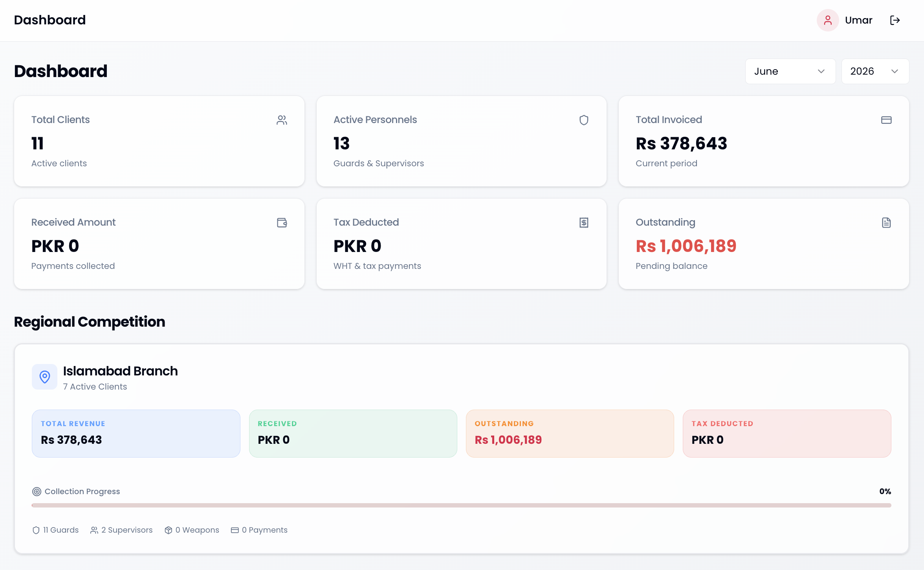The width and height of the screenshot is (924, 570).
Task: Click the people icon on Total Clients card
Action: [x=282, y=120]
